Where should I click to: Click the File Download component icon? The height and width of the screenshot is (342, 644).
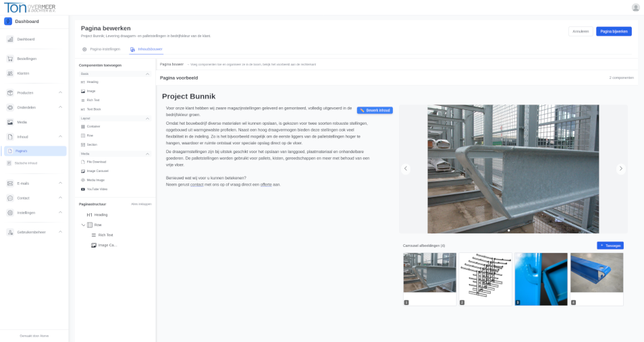click(83, 162)
